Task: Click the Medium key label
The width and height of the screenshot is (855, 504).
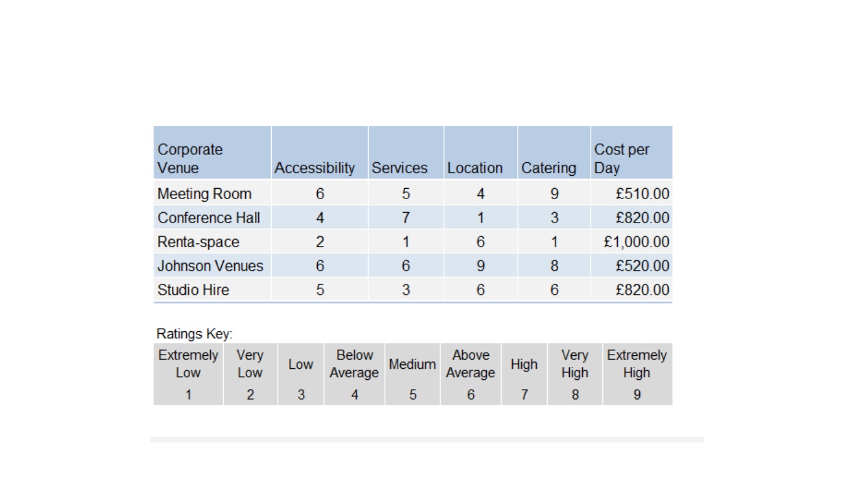Action: pyautogui.click(x=412, y=364)
